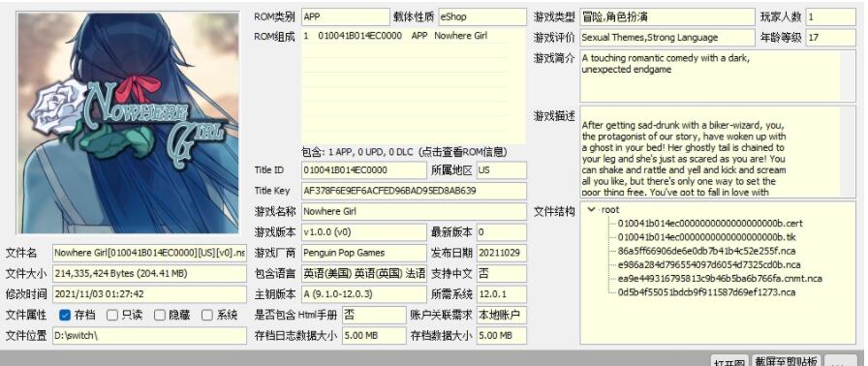Click the Title ID field
The height and width of the screenshot is (366, 868).
364,169
